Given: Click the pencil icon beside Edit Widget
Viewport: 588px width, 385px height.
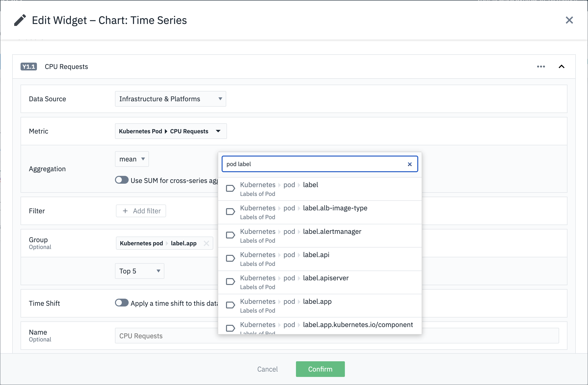Looking at the screenshot, I should tap(20, 20).
